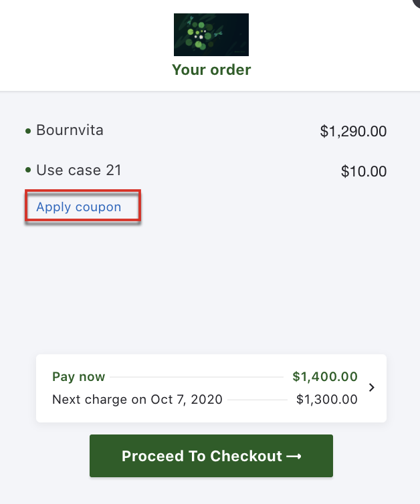Click the Next charge on Oct 7 text
420x504 pixels.
(137, 400)
